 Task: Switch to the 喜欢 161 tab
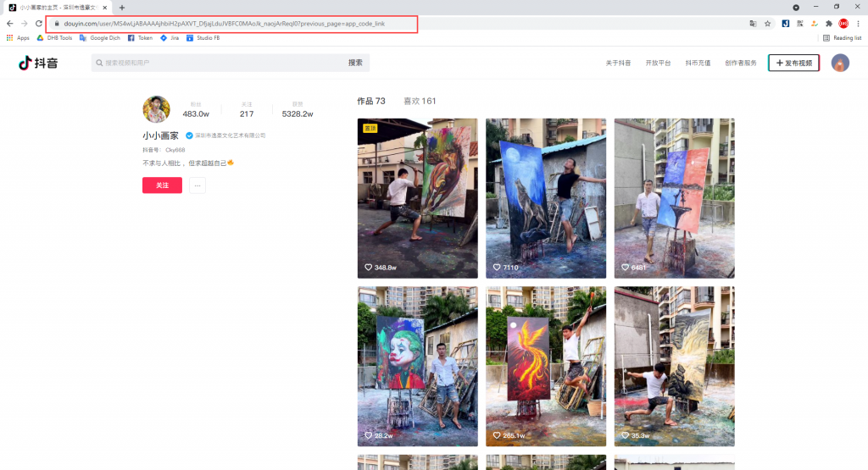[x=420, y=101]
